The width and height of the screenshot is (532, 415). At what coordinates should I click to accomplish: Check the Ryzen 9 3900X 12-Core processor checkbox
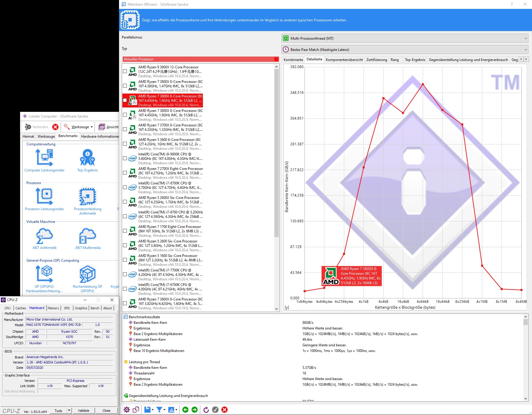[125, 71]
